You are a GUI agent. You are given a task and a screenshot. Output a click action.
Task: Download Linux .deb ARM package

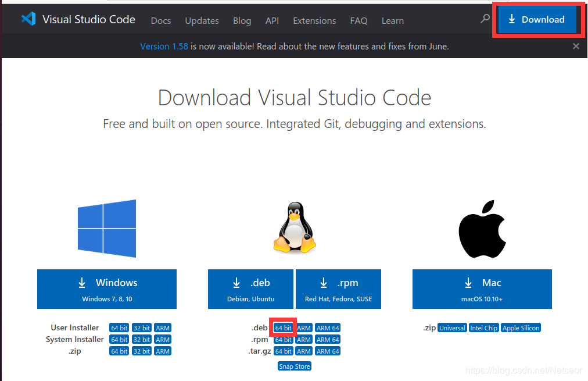coord(304,327)
